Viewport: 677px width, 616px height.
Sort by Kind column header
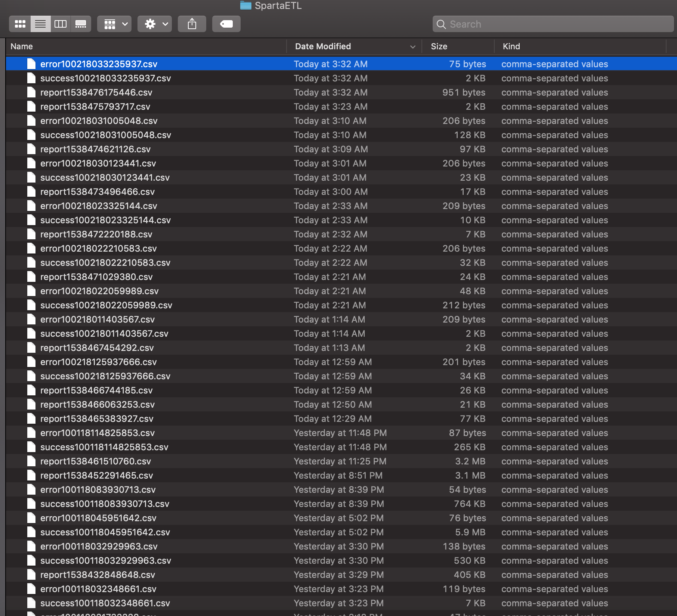tap(580, 46)
